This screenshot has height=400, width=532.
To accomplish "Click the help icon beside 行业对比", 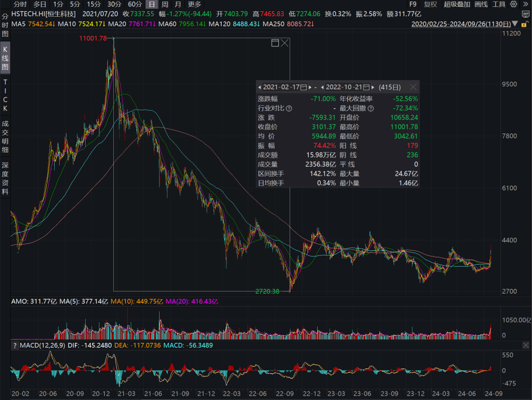I will click(289, 108).
